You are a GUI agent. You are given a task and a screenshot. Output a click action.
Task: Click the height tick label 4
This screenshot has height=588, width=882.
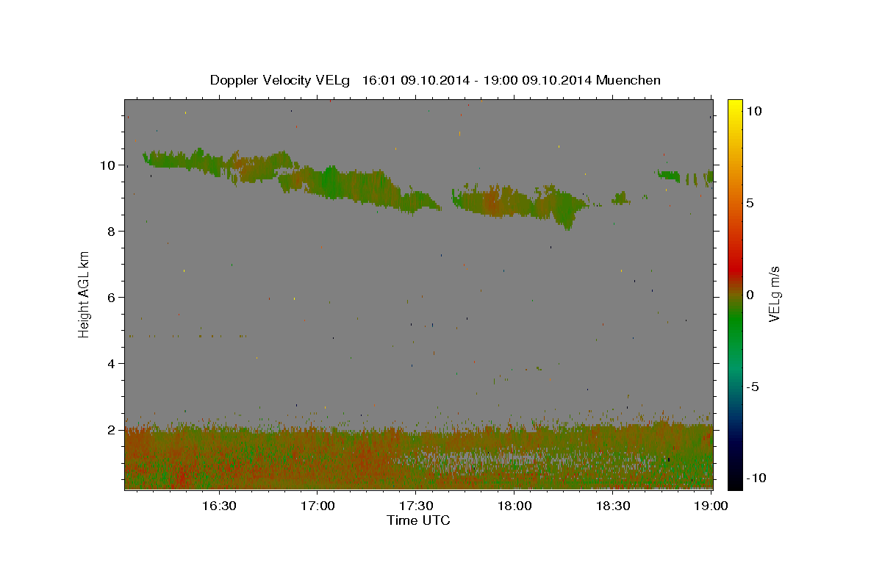point(112,364)
